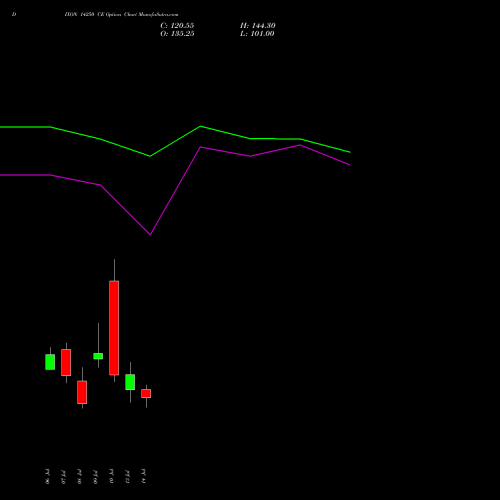The width and height of the screenshot is (500, 500).
Task: Select the small green candle for 09 Jul
Action: click(98, 356)
